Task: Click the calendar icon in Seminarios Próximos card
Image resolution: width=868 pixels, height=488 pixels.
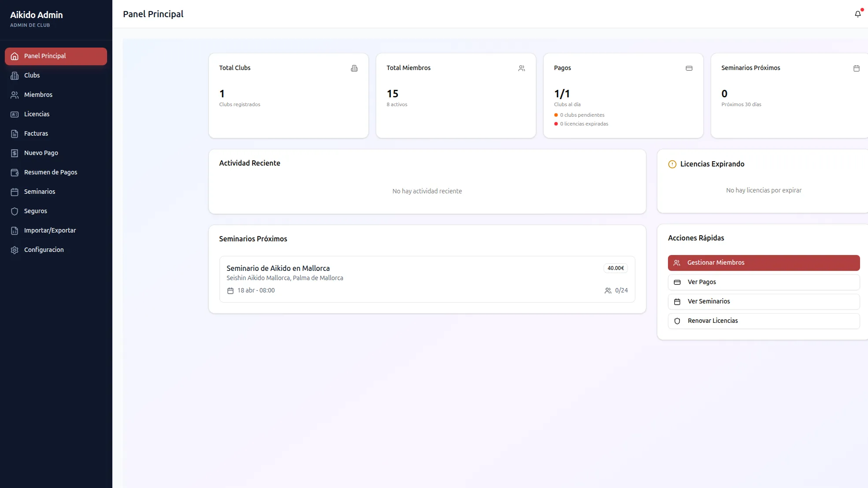Action: tap(857, 68)
